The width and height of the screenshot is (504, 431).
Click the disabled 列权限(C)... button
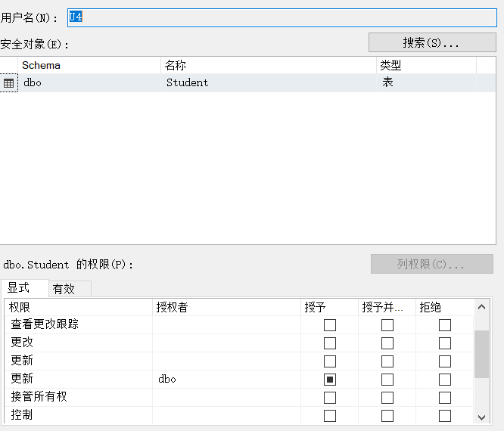pos(431,264)
